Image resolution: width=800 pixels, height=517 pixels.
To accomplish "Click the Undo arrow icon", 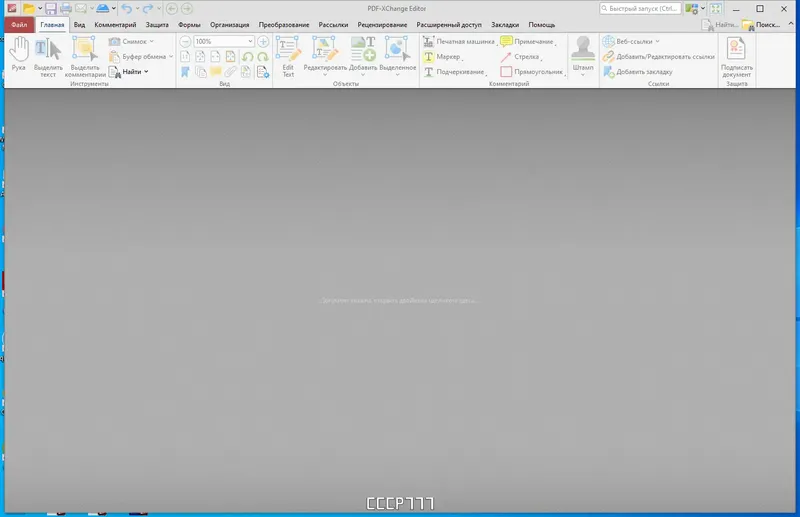I will 127,9.
